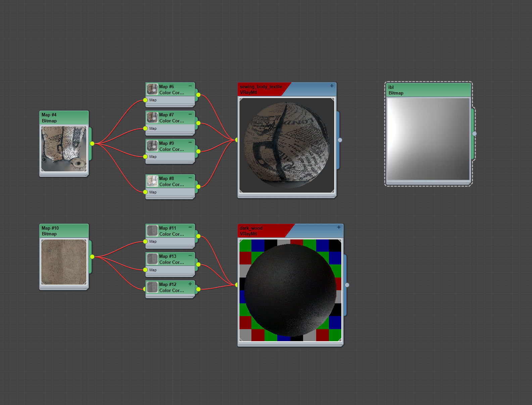Expand the Map #12 node with plus button

[190, 284]
